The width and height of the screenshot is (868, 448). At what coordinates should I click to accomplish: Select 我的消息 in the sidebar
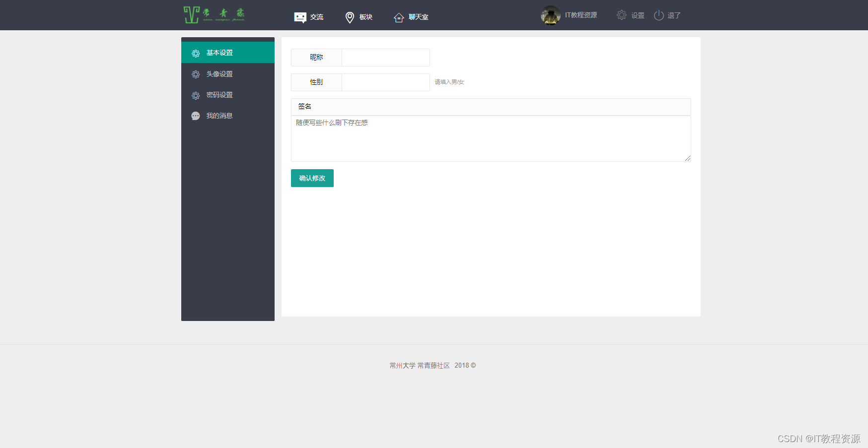[x=228, y=116]
